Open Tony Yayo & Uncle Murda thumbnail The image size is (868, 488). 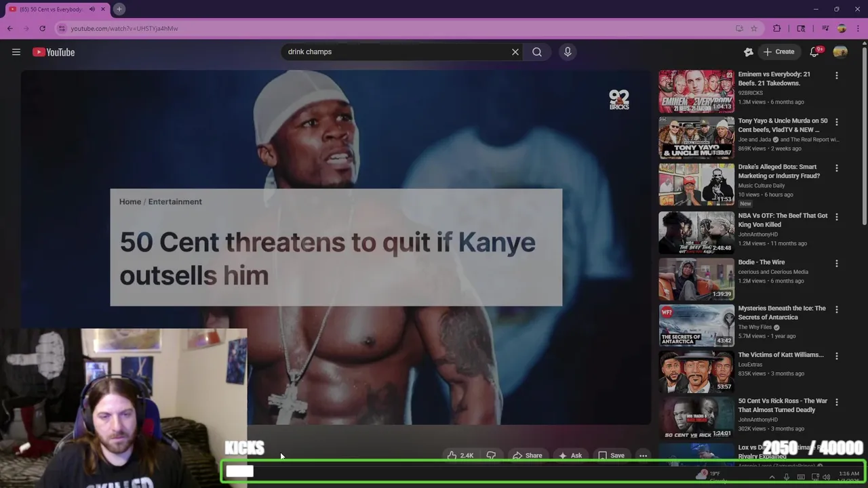[x=696, y=138]
